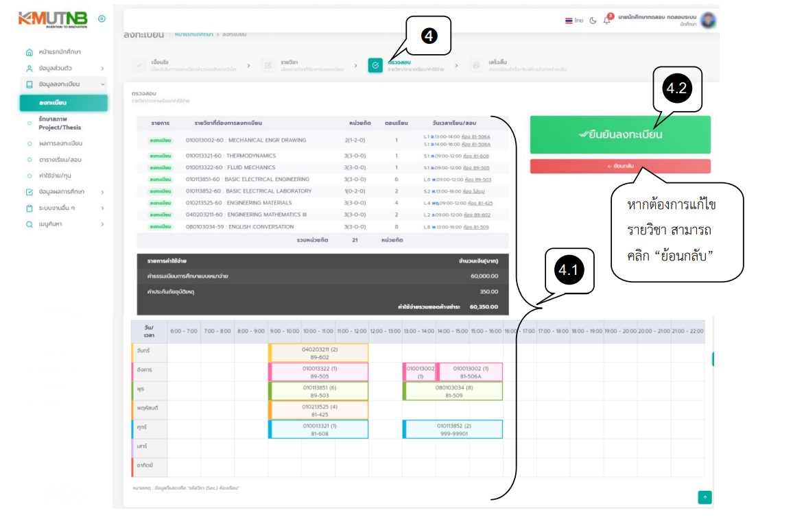Click ค่าประกันอุบัติเหตุ fee amount 350.00
The height and width of the screenshot is (532, 804).
pyautogui.click(x=488, y=291)
